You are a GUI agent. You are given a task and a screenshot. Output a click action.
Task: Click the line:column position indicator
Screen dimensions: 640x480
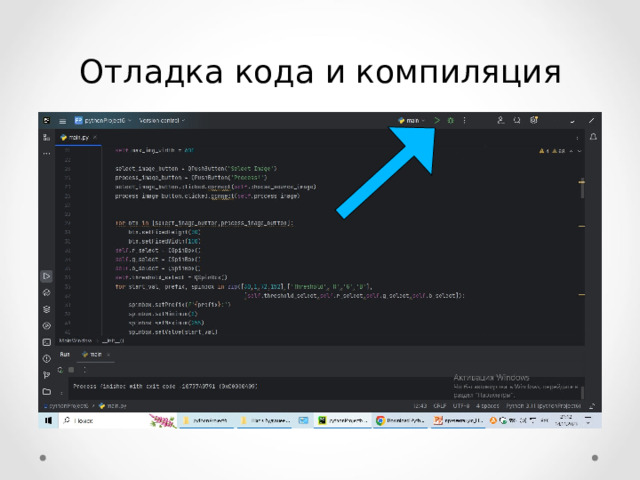click(420, 406)
